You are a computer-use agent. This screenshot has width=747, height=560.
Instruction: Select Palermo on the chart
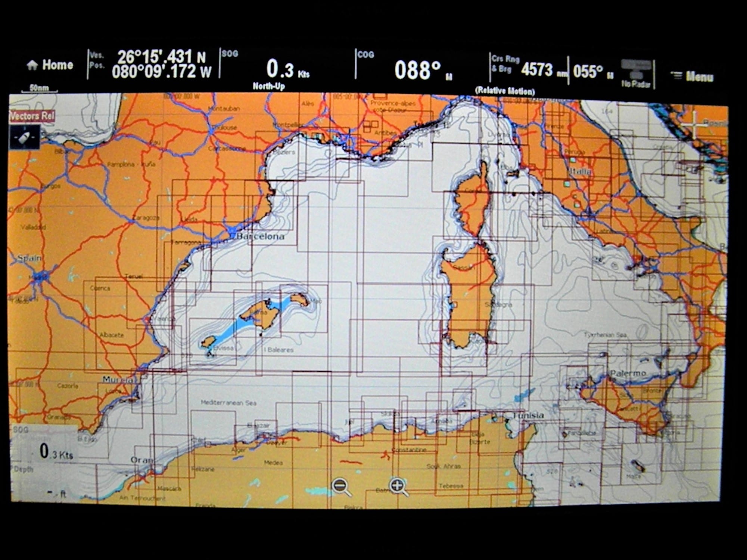click(x=628, y=373)
